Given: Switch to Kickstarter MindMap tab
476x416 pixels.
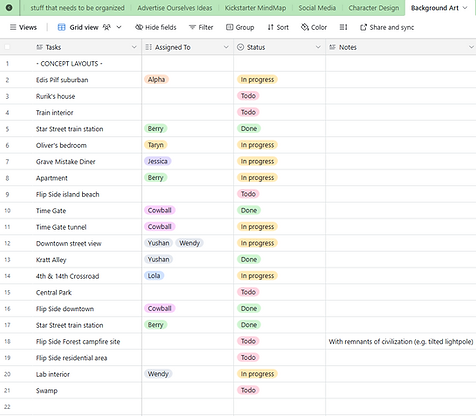Looking at the screenshot, I should [x=255, y=8].
